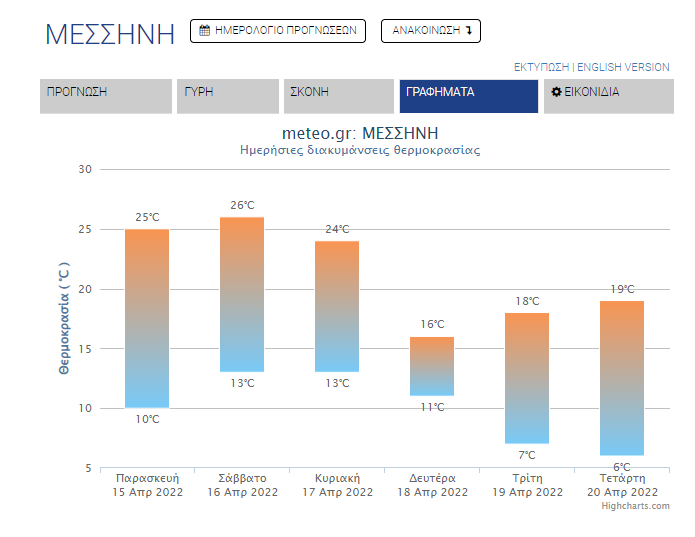Click the ΕΚΤΥΠΩΣΗ print link
695x537 pixels.
(x=541, y=67)
